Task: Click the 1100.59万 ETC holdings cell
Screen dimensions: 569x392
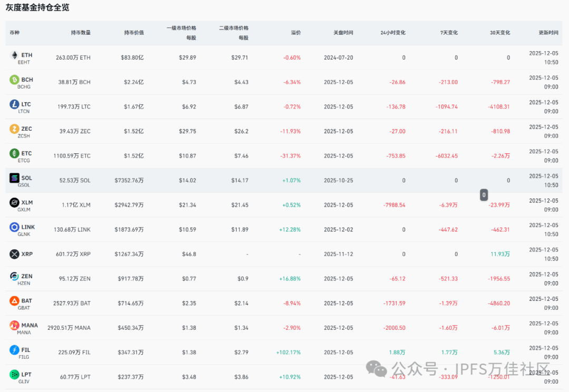Action: (72, 156)
